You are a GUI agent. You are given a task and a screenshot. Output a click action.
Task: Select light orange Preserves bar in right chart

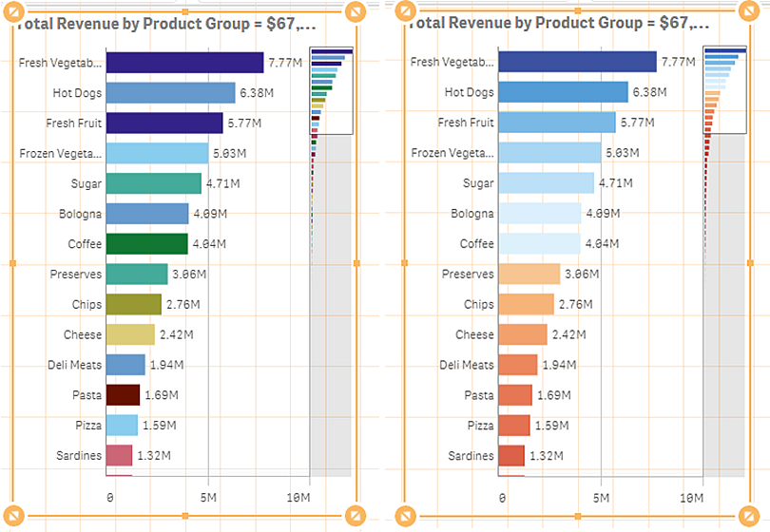coord(529,274)
